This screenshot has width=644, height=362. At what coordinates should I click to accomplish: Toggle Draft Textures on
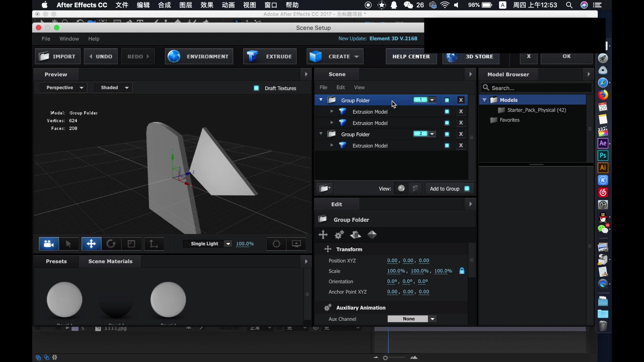point(257,88)
